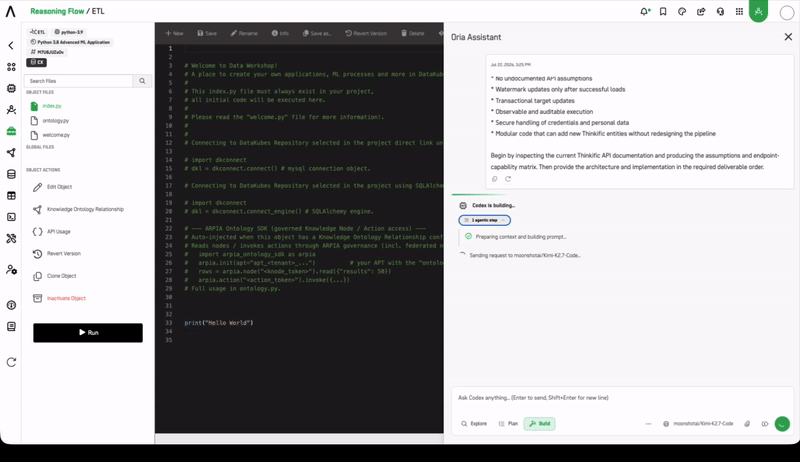800x462 pixels.
Task: Expand the 1 agentic step dropdown
Action: [x=484, y=220]
